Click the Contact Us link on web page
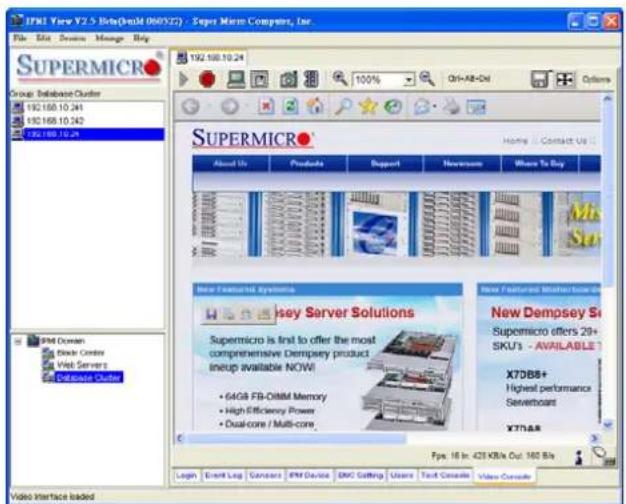Image resolution: width=626 pixels, height=504 pixels. pos(564,141)
